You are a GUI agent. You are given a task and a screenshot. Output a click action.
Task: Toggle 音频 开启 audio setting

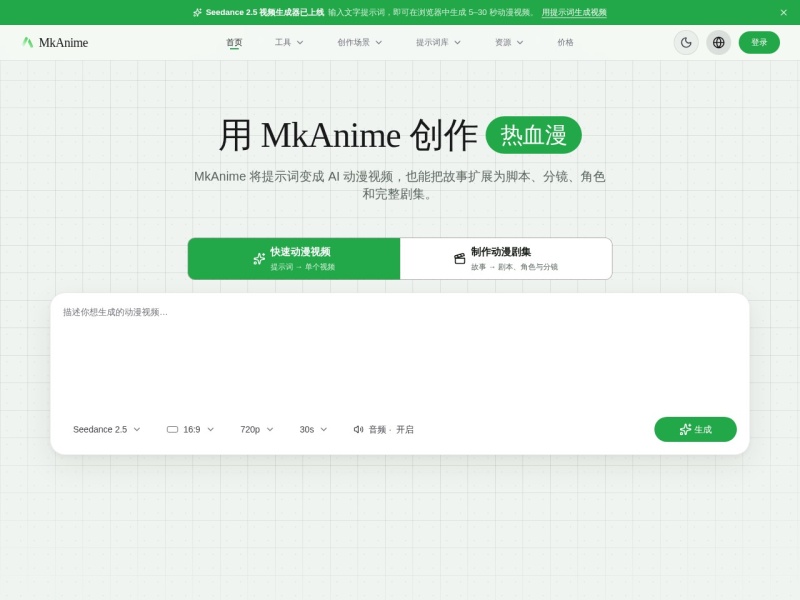point(384,430)
